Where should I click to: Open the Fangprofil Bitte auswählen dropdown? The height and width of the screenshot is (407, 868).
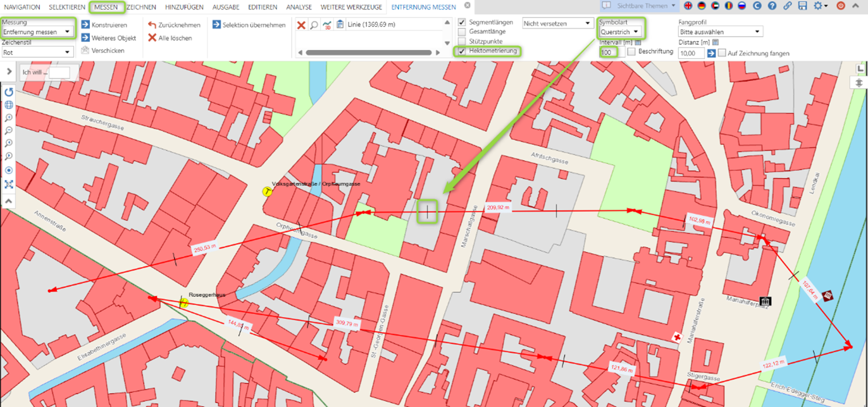point(720,32)
